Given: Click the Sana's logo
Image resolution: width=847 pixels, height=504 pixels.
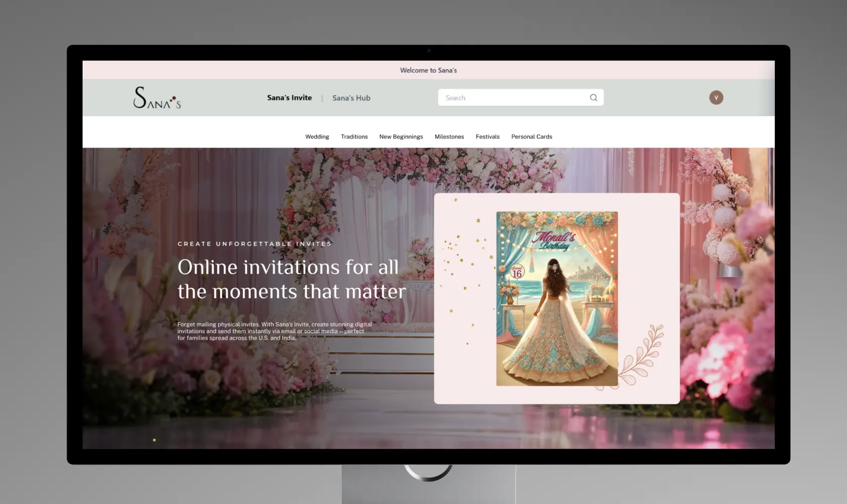Looking at the screenshot, I should [x=157, y=98].
